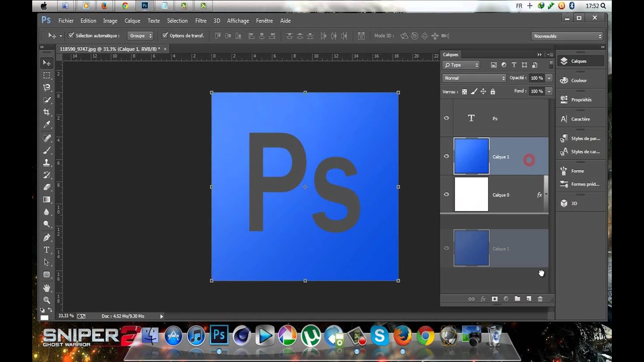Select the Move tool in the toolbox
The image size is (644, 362).
[x=47, y=63]
